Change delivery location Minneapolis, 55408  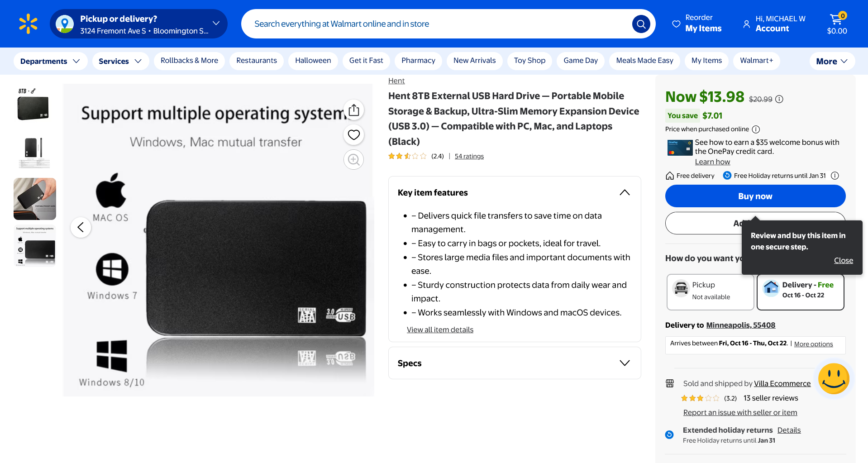click(x=741, y=325)
